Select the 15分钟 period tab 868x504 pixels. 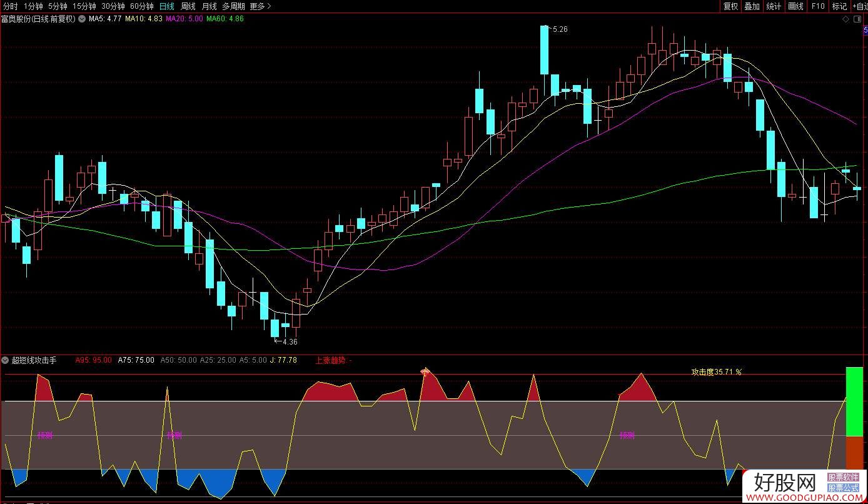click(x=84, y=6)
